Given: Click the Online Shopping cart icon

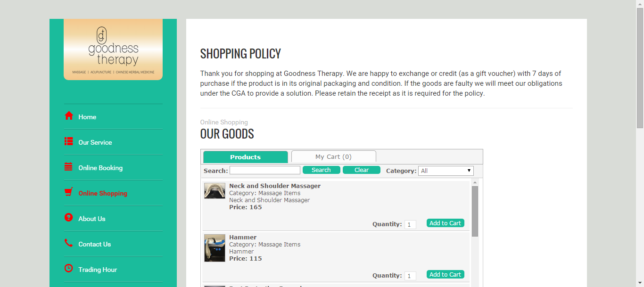Looking at the screenshot, I should pos(69,192).
